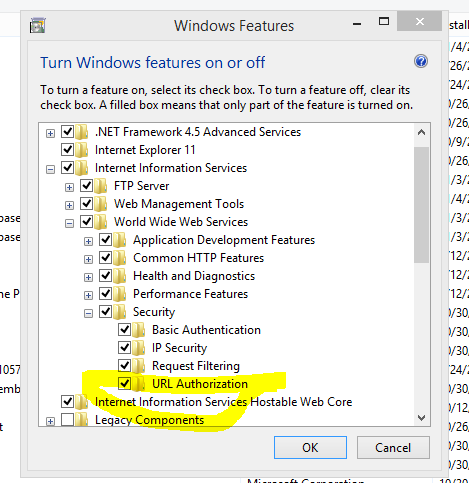The height and width of the screenshot is (483, 469).
Task: Expand .NET Framework 4.5 Advanced Services node
Action: pos(50,134)
